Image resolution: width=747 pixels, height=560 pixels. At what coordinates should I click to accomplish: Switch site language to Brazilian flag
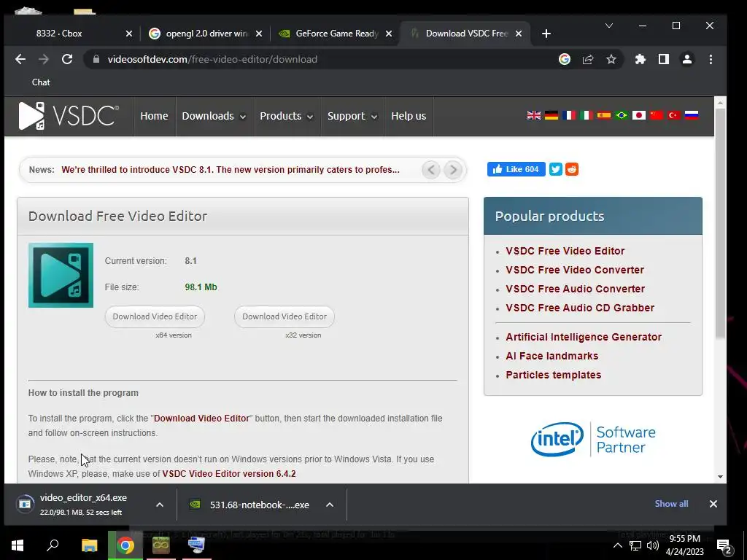(x=622, y=115)
